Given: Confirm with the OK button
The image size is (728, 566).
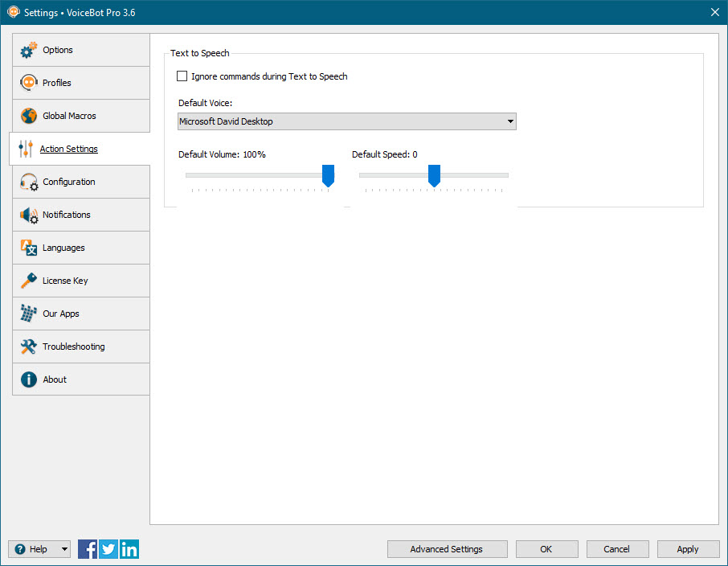Looking at the screenshot, I should pyautogui.click(x=546, y=549).
